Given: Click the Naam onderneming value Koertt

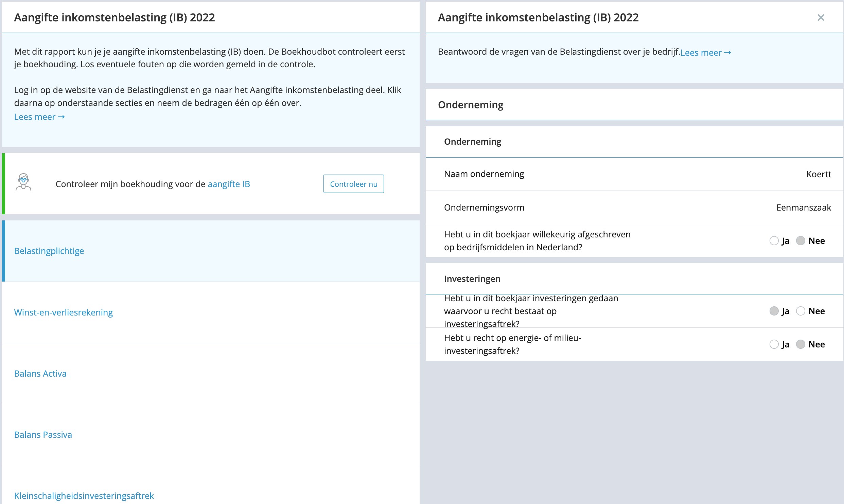Looking at the screenshot, I should pos(819,174).
